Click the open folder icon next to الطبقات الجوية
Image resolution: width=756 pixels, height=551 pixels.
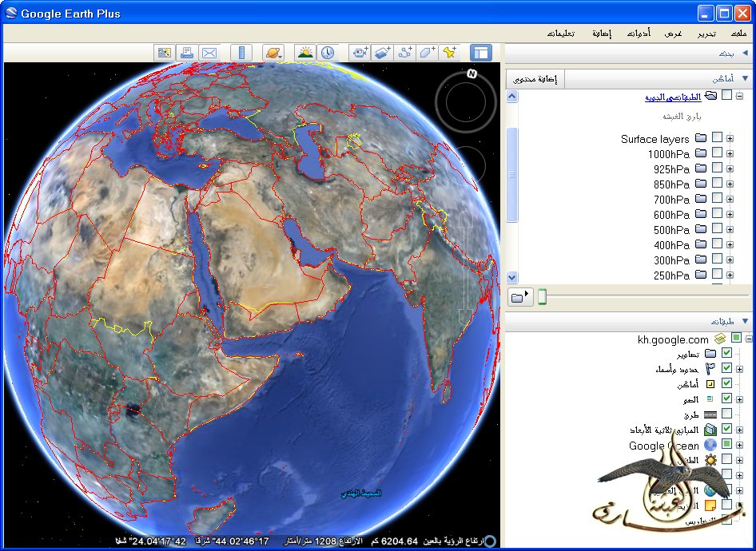tap(710, 95)
